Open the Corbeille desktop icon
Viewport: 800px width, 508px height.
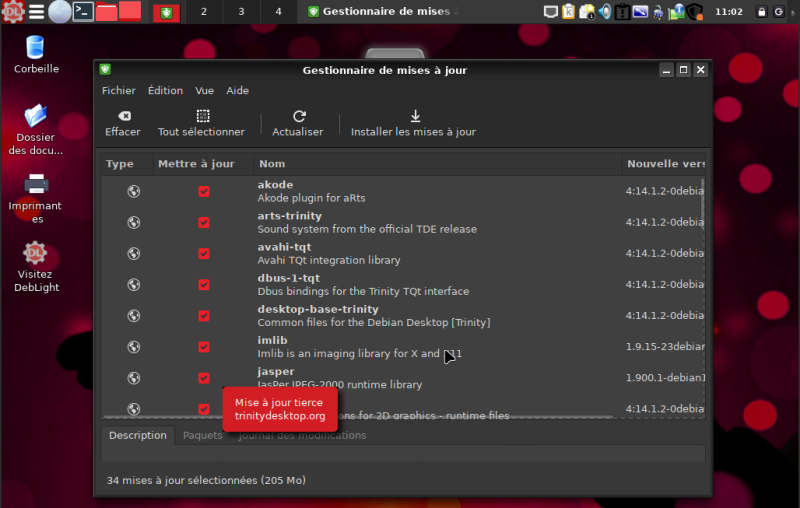36,48
